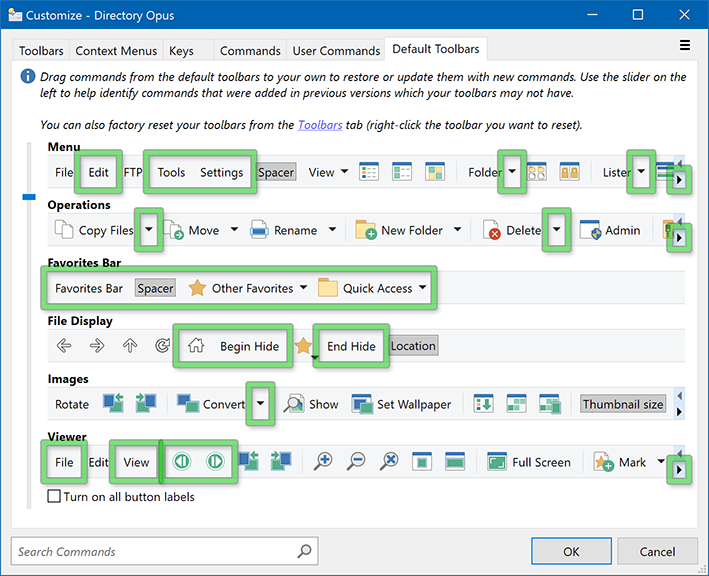Click Settings in the Menu toolbar
The width and height of the screenshot is (709, 576).
pos(222,172)
